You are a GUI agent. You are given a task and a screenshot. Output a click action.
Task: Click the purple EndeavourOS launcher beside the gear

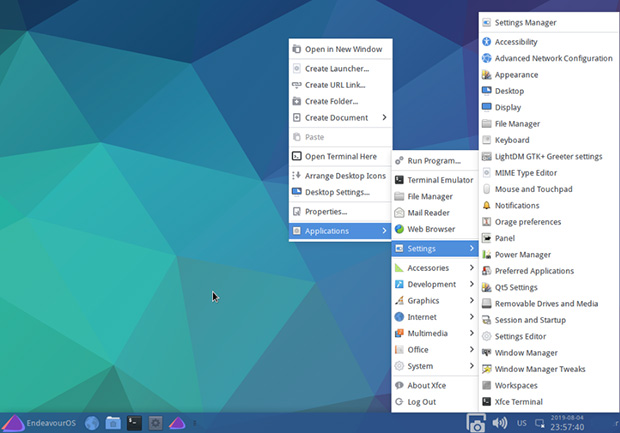pyautogui.click(x=177, y=423)
